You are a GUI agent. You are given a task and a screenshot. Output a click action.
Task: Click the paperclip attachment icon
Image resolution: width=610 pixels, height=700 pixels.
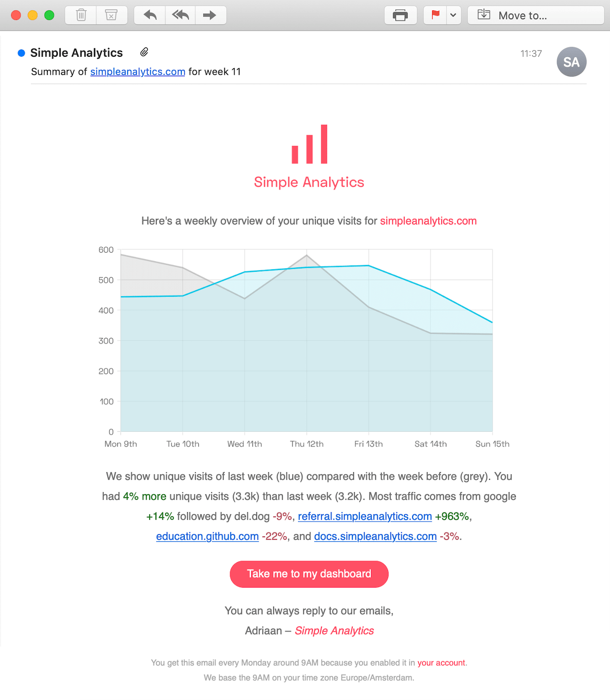pyautogui.click(x=144, y=52)
